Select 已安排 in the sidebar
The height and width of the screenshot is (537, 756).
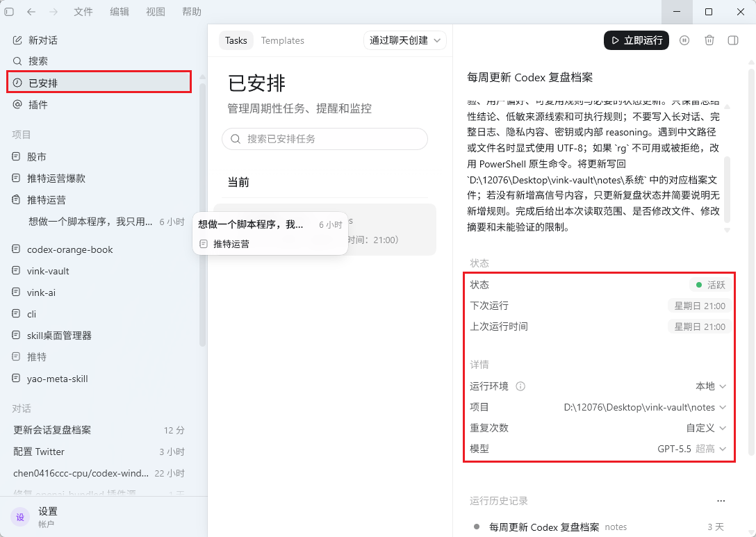tap(99, 83)
